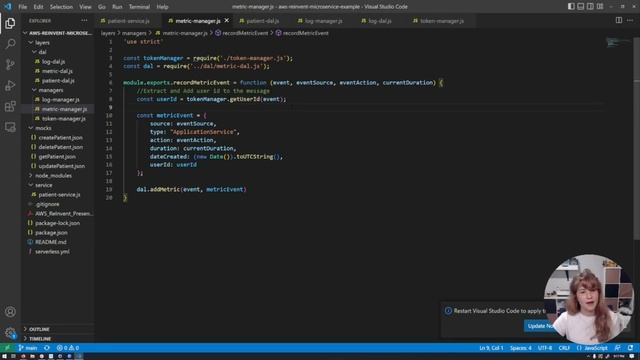Image resolution: width=640 pixels, height=360 pixels.
Task: Open the Go menu
Action: point(102,7)
